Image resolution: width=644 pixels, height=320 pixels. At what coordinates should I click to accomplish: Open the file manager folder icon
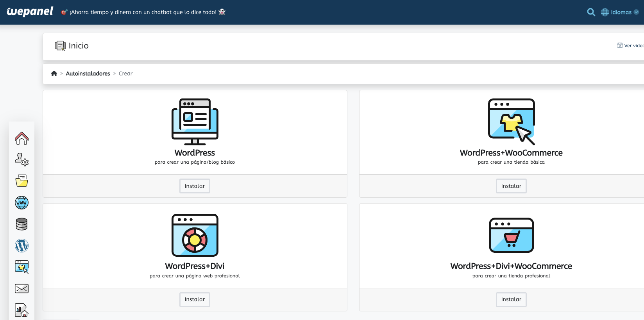coord(21,181)
